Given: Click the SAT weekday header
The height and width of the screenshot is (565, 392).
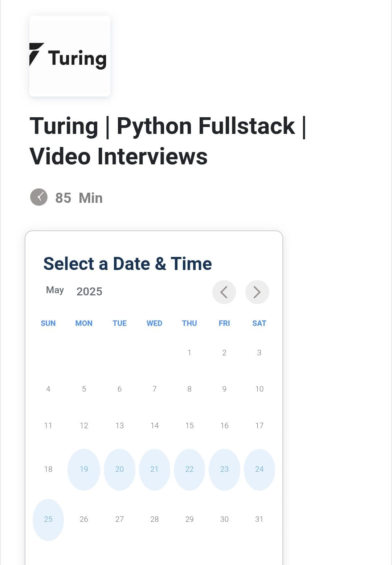Looking at the screenshot, I should point(259,323).
